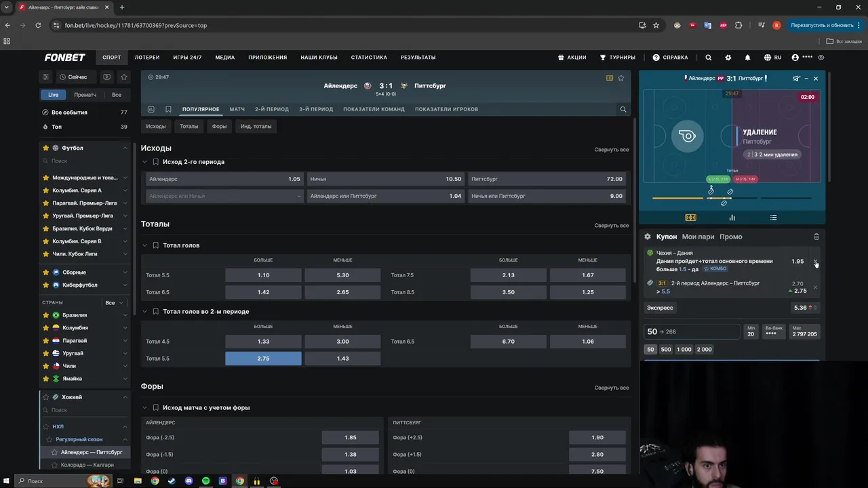Show the event list view in tracker

[x=773, y=218]
